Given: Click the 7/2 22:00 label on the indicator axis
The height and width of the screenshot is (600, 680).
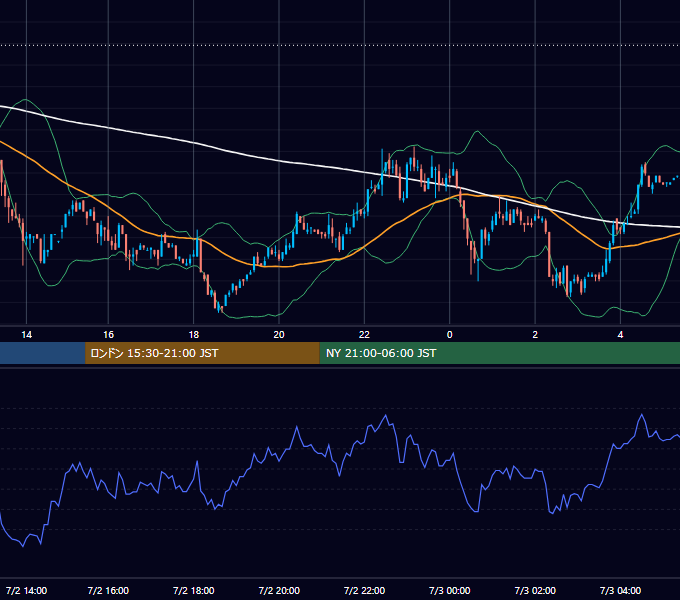Looking at the screenshot, I should tap(364, 590).
